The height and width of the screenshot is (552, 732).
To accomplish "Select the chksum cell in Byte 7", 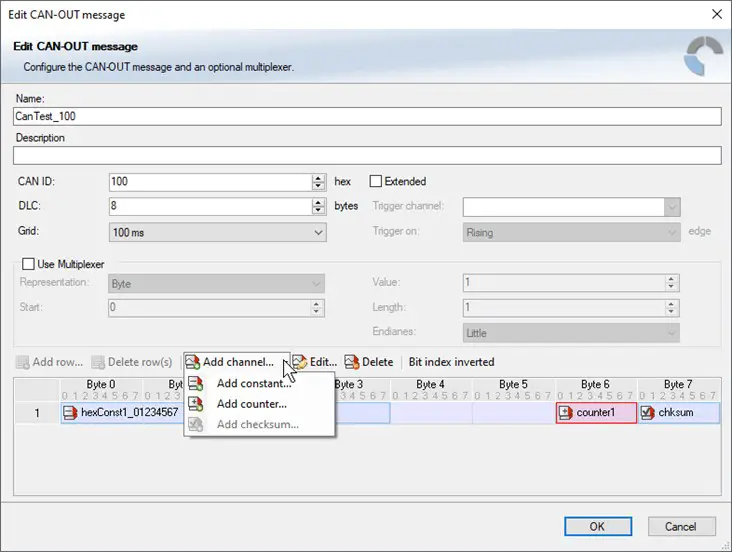I will point(679,413).
